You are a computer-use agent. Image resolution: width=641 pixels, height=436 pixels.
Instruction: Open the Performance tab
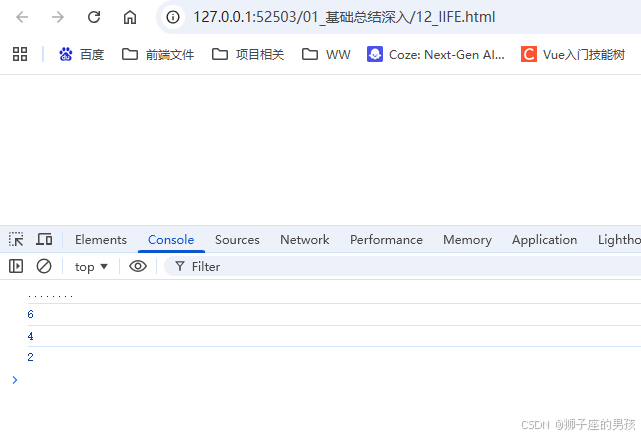(x=386, y=240)
